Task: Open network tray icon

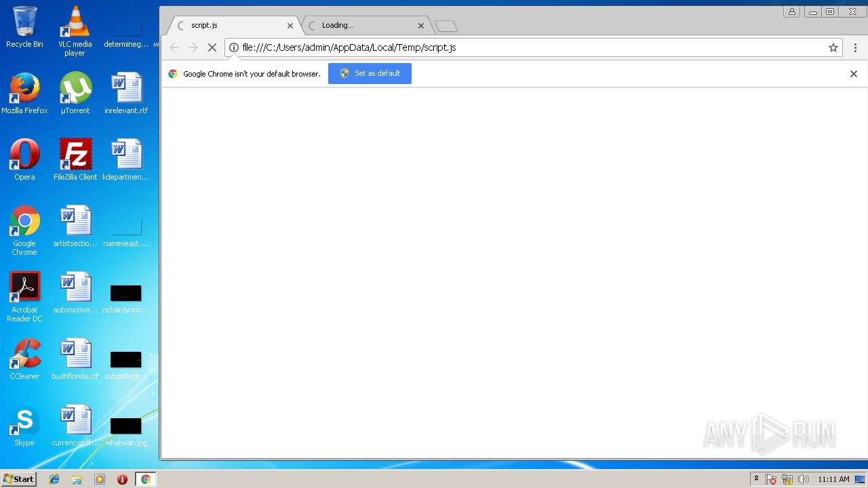Action: (x=787, y=479)
